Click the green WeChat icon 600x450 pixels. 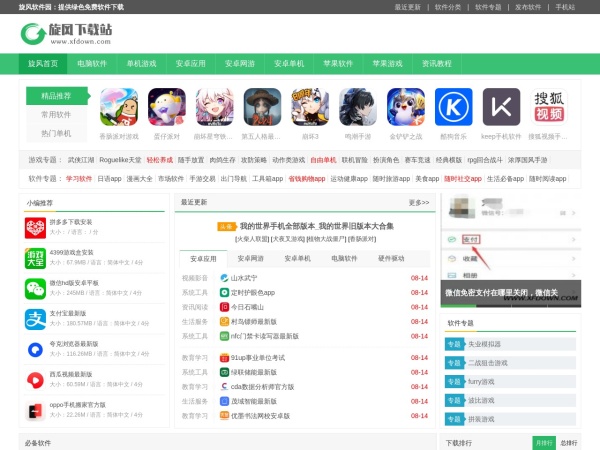(36, 288)
